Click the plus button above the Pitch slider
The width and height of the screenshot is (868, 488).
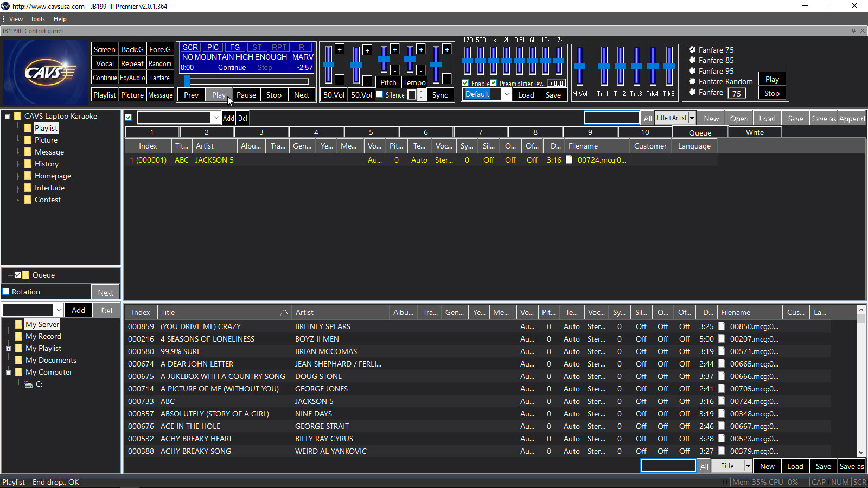pyautogui.click(x=395, y=49)
